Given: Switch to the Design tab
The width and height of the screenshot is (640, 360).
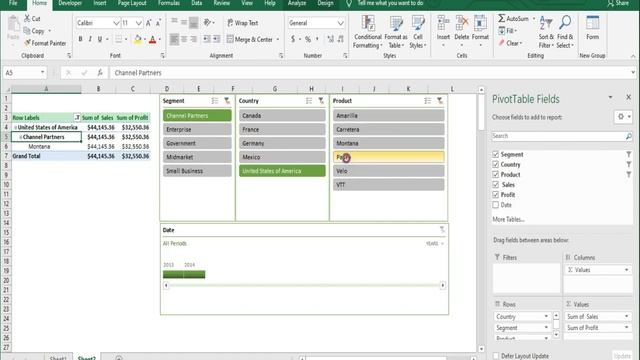Looking at the screenshot, I should pyautogui.click(x=325, y=3).
